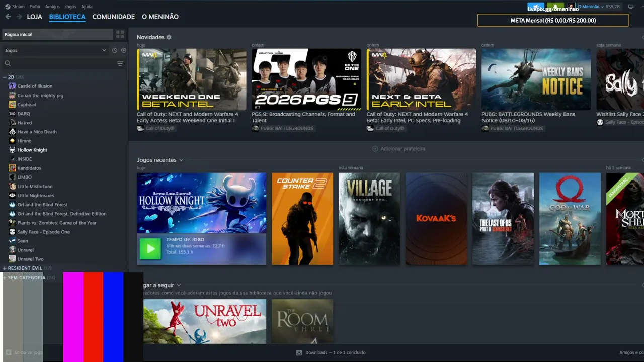
Task: Check the R$5,78 wallet balance
Action: (x=613, y=7)
